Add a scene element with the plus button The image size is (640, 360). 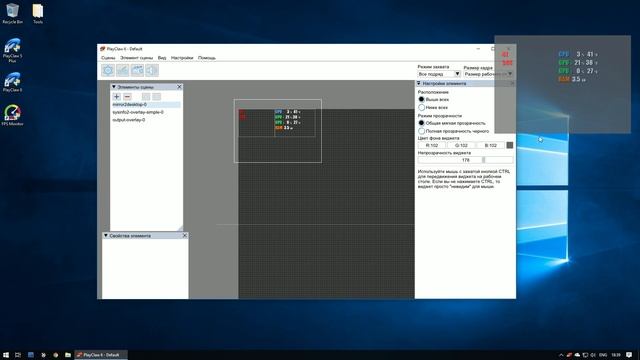(117, 97)
